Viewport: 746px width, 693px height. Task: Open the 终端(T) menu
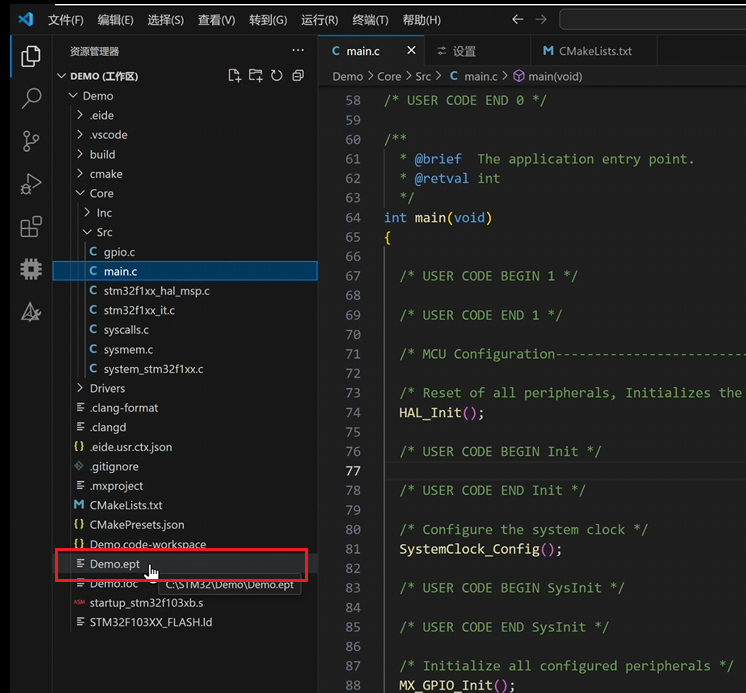click(370, 20)
